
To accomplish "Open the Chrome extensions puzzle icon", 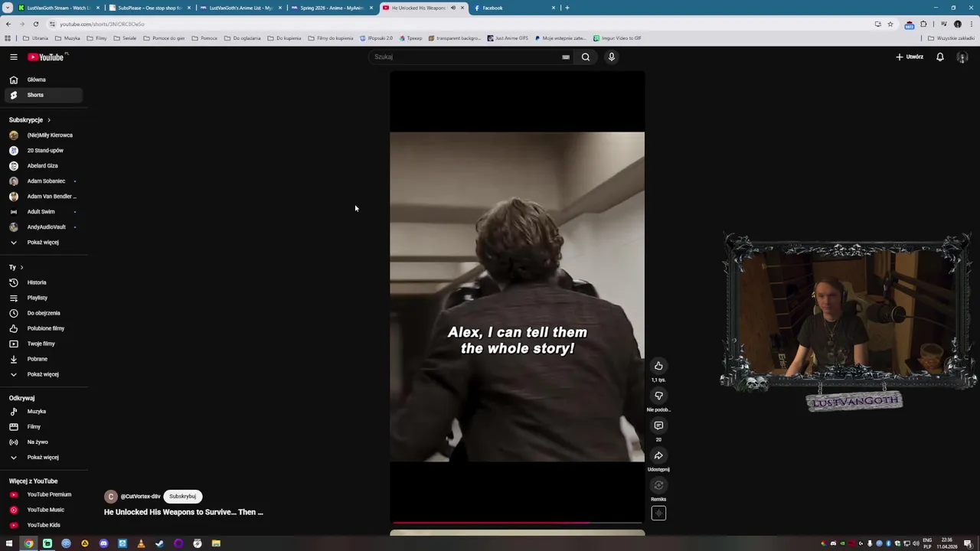I will tap(923, 24).
